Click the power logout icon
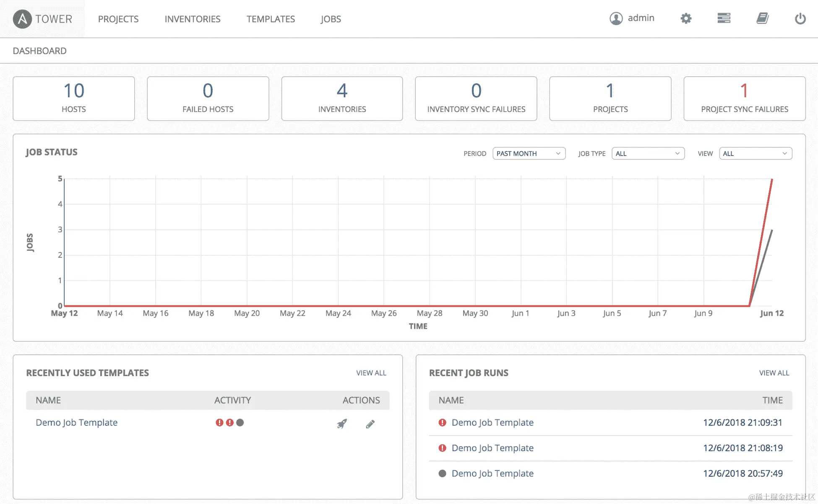The width and height of the screenshot is (818, 504). click(x=800, y=18)
